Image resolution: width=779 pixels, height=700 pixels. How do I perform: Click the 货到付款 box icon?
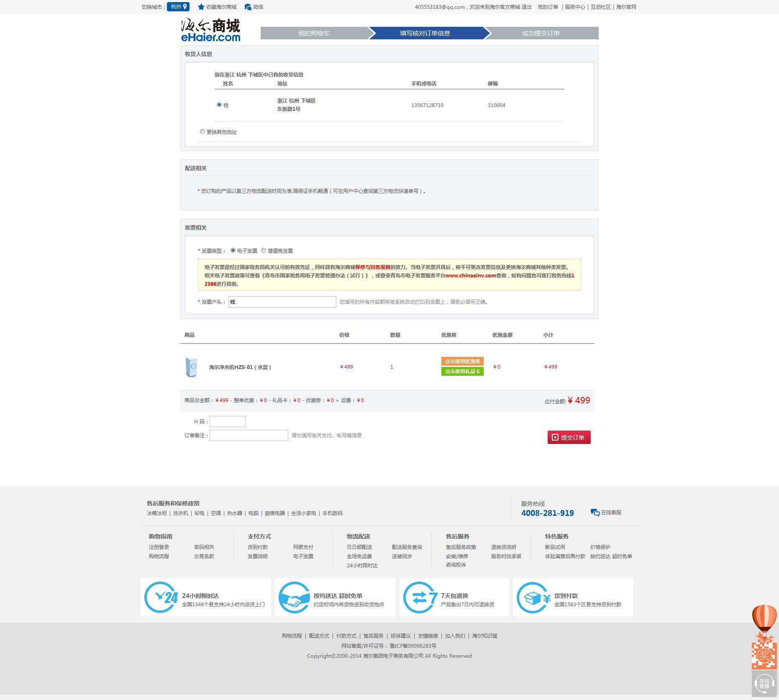534,597
